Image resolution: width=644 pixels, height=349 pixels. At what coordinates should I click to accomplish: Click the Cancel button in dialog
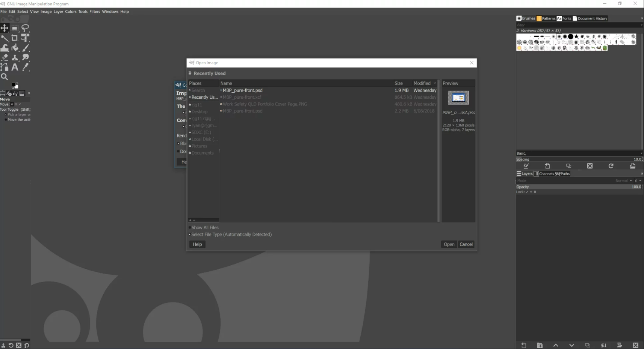coord(466,244)
